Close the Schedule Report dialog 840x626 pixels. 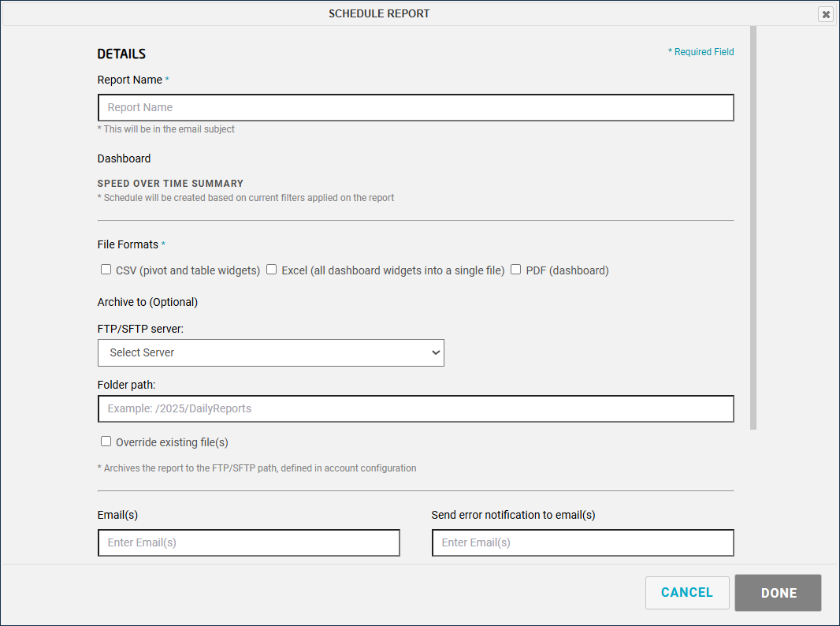pos(826,14)
